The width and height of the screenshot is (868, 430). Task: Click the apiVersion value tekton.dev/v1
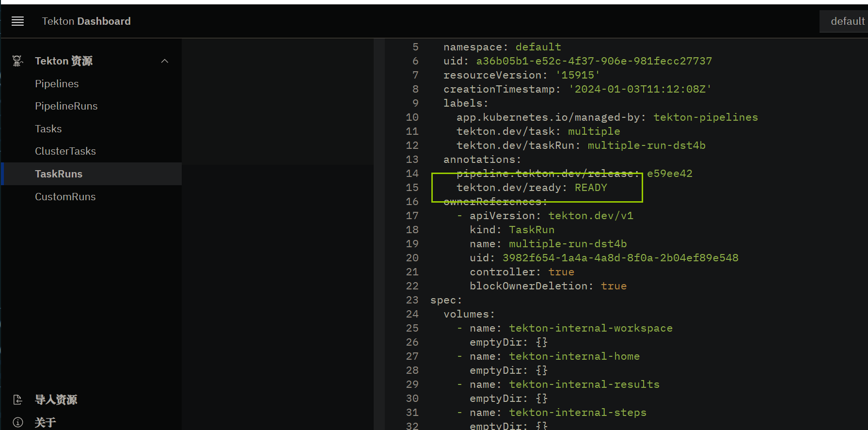coord(591,216)
